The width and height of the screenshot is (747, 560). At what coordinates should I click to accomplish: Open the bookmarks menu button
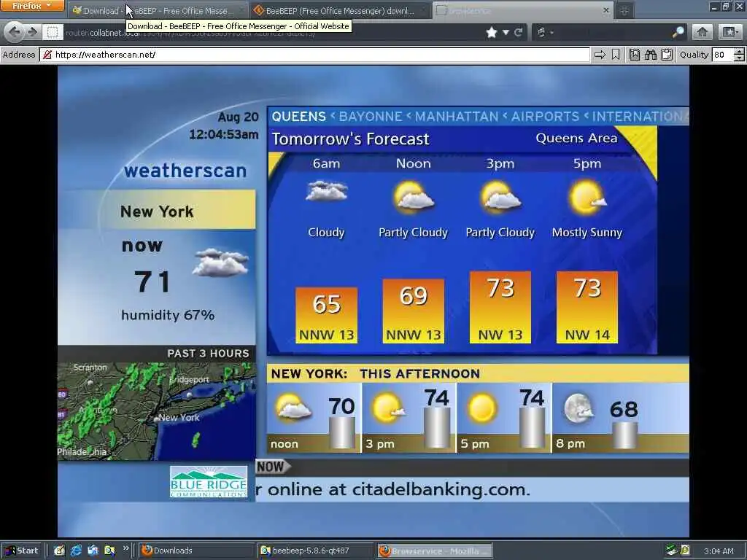tap(729, 32)
